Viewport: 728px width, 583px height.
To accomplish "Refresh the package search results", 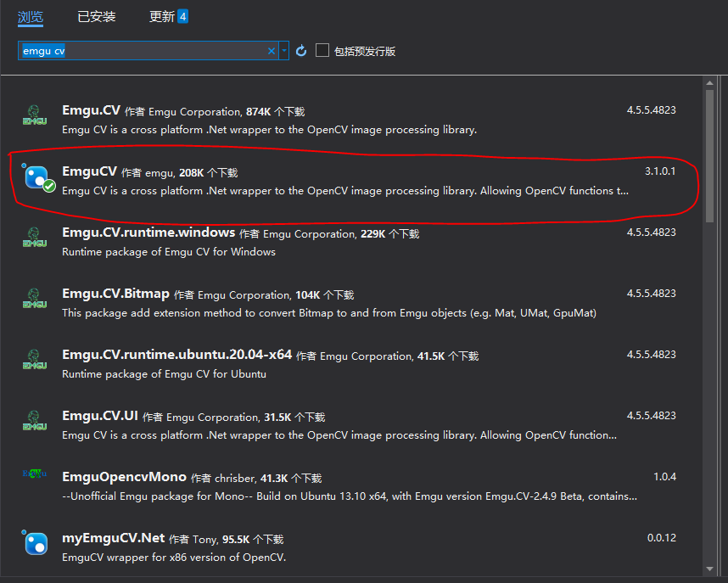I will 301,51.
